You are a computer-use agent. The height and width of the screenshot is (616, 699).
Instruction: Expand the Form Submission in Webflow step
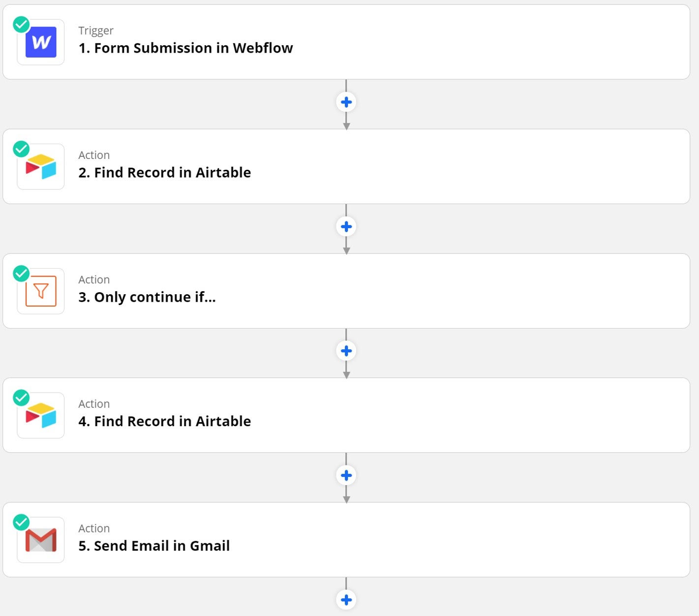pyautogui.click(x=185, y=48)
